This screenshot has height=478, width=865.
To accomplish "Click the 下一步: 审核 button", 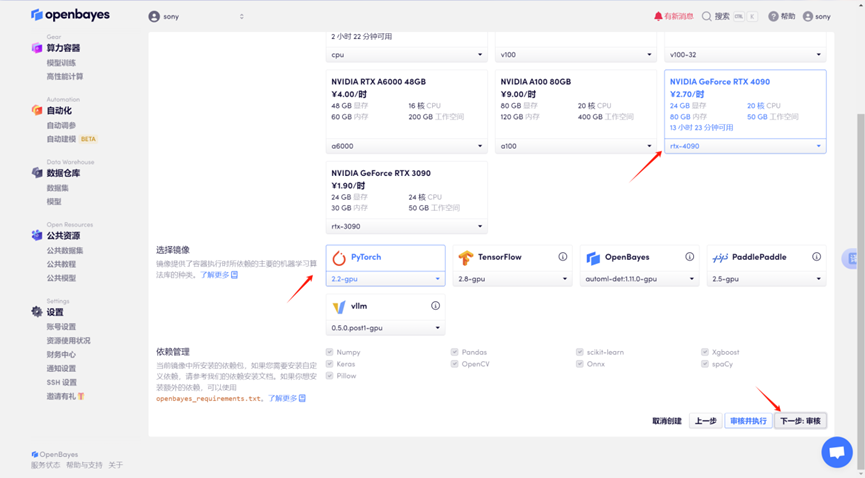I will click(800, 421).
